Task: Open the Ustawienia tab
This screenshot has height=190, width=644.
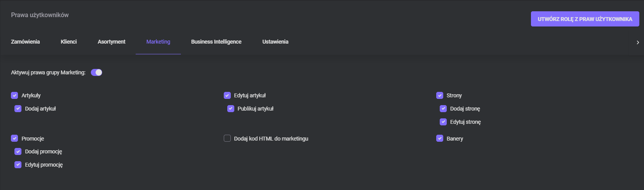Action: pos(275,42)
